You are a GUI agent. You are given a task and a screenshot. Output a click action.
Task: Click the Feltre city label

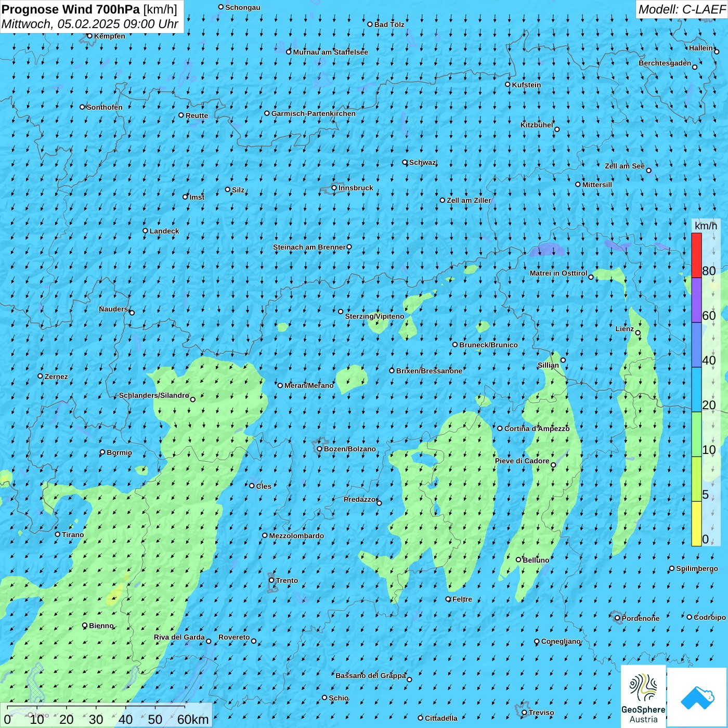coord(462,599)
